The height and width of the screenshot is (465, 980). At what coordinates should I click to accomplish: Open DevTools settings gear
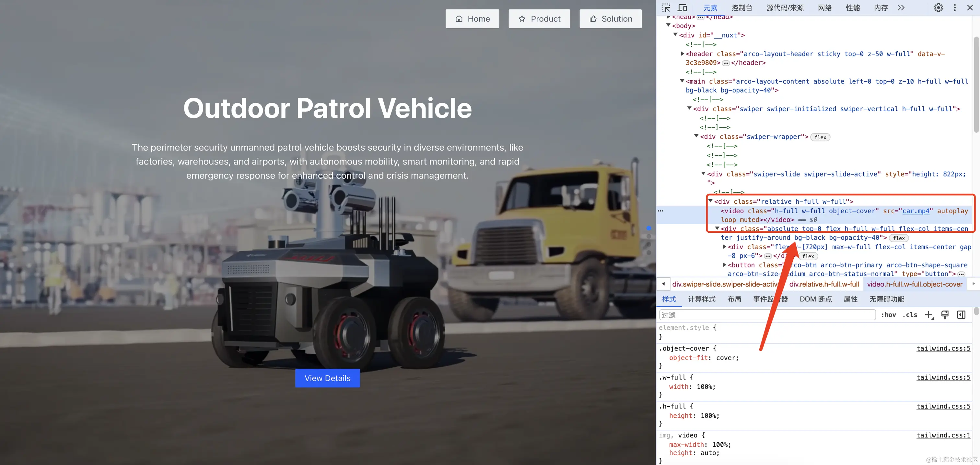pyautogui.click(x=938, y=7)
